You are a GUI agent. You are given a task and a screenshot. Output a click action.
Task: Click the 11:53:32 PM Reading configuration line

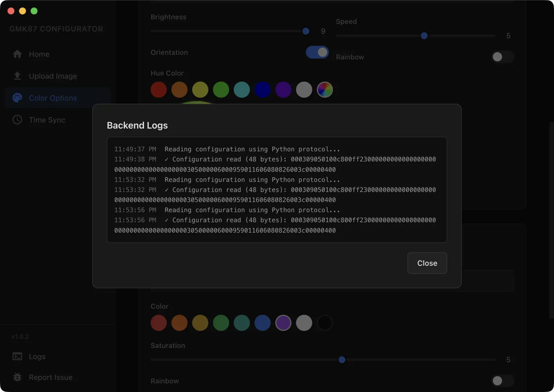tap(227, 180)
